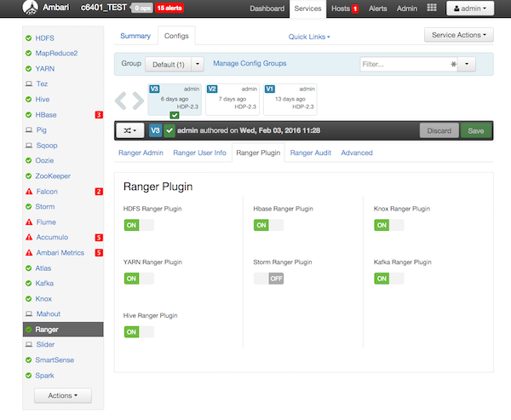Switch to the Ranger Audit tab

point(311,153)
